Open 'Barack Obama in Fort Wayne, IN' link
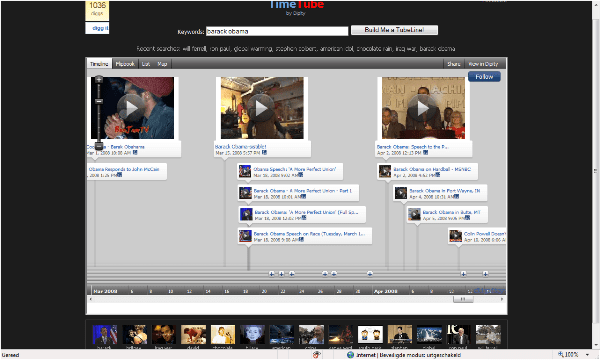The image size is (600, 360). (x=445, y=191)
